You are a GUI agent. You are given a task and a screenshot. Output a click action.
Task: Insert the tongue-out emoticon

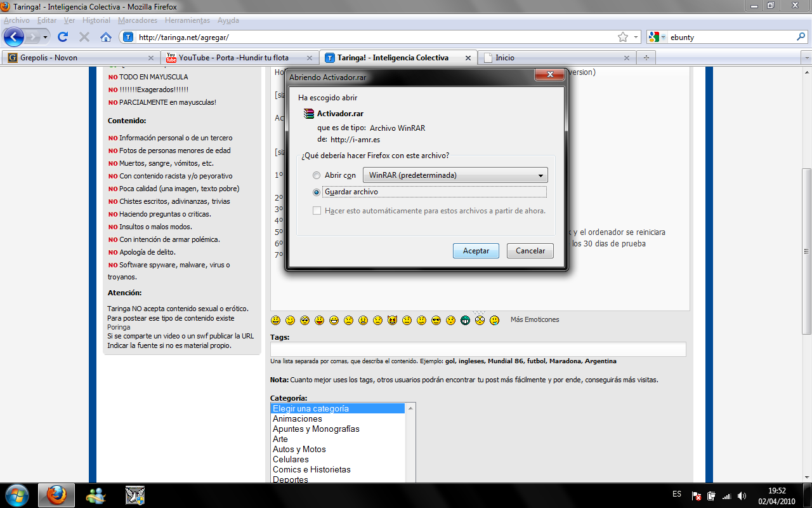coord(319,320)
